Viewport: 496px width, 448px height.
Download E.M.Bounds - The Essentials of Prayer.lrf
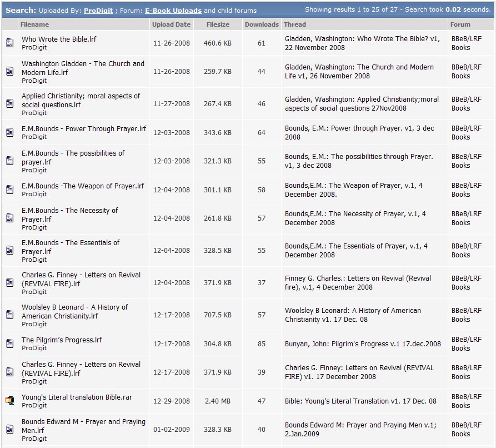point(71,247)
